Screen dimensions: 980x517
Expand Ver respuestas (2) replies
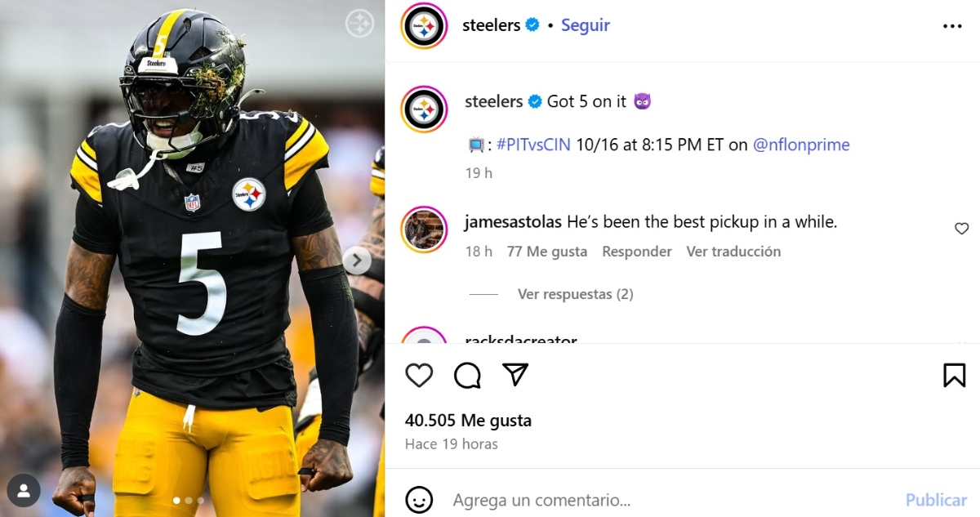[x=575, y=294]
